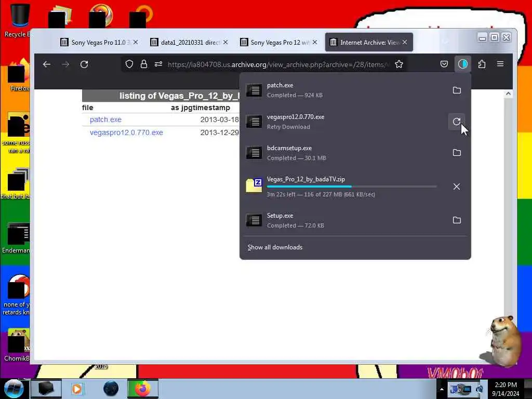This screenshot has width=532, height=399.
Task: Click the taskbar clock showing 2:20 PM
Action: click(x=506, y=389)
